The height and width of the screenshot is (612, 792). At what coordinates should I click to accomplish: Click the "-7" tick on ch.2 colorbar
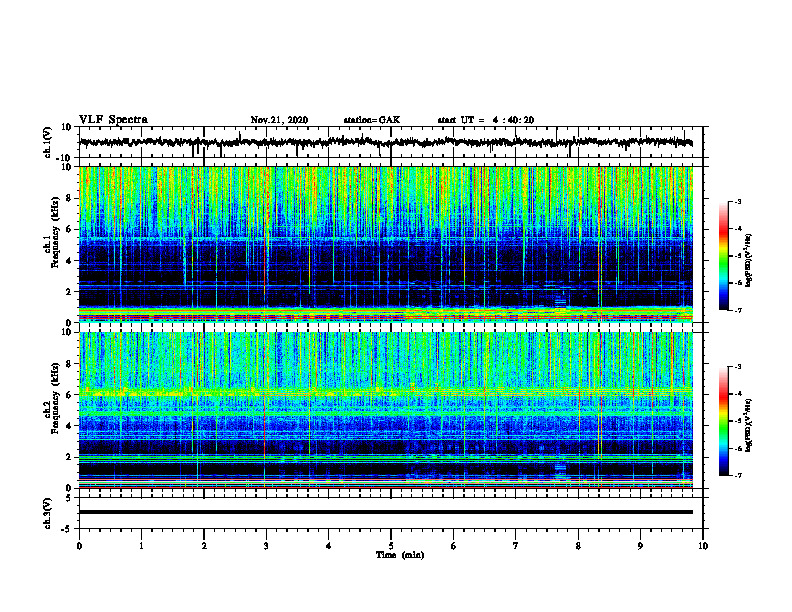pos(737,475)
